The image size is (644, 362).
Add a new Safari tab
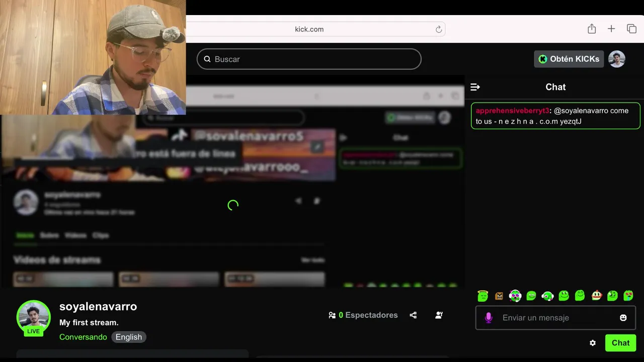pos(611,29)
